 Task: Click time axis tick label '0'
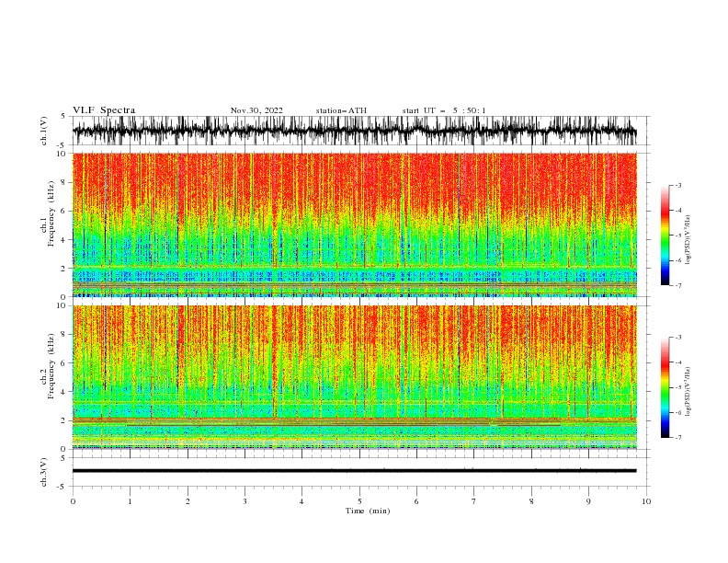tap(73, 501)
